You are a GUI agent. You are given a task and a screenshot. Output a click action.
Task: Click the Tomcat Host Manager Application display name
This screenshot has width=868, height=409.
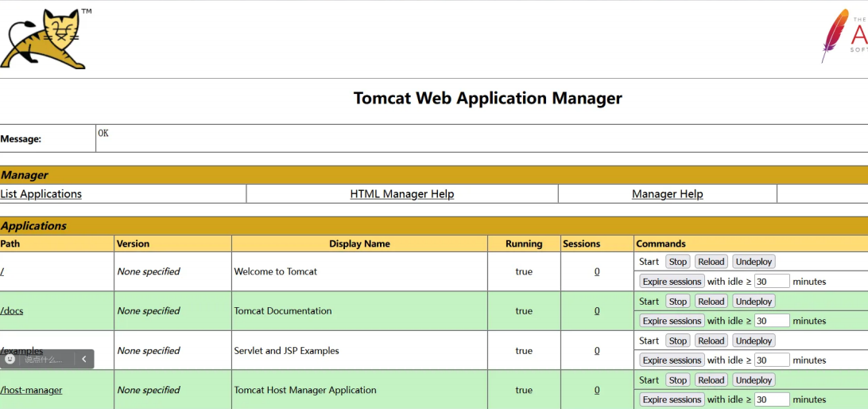point(305,390)
